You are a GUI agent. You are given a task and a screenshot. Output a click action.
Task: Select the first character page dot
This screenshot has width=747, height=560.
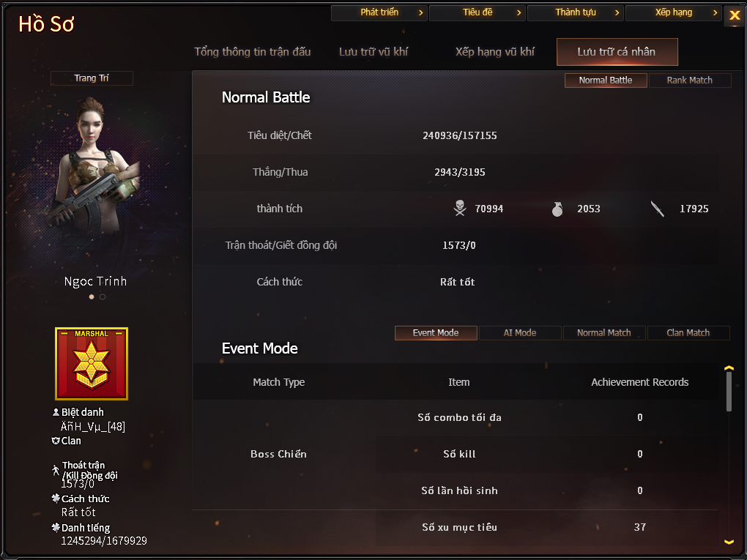(x=92, y=296)
